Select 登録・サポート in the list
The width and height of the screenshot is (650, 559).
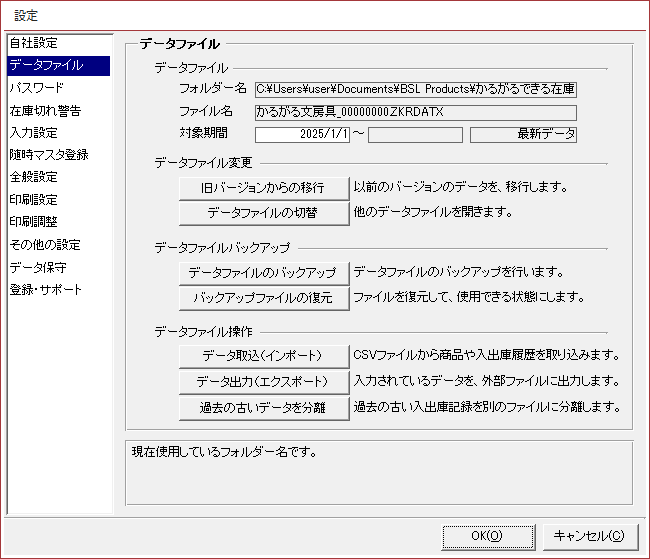(46, 290)
